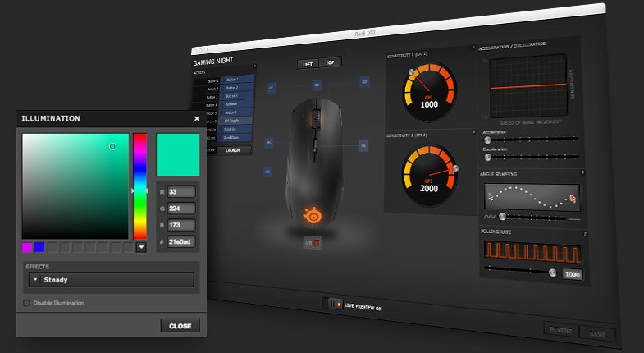644x353 pixels.
Task: Open help icon for Sensitivity 2 panel
Action: [x=473, y=131]
